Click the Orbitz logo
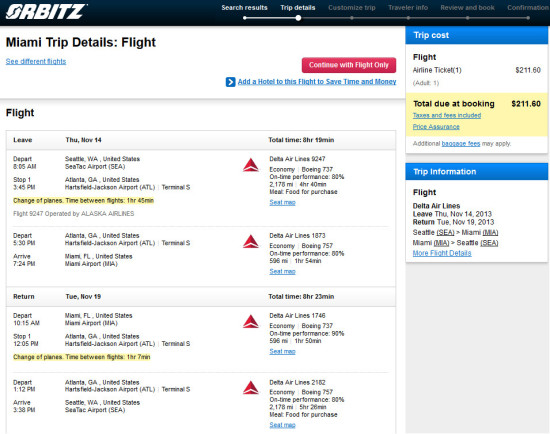This screenshot has width=550, height=434. click(46, 11)
